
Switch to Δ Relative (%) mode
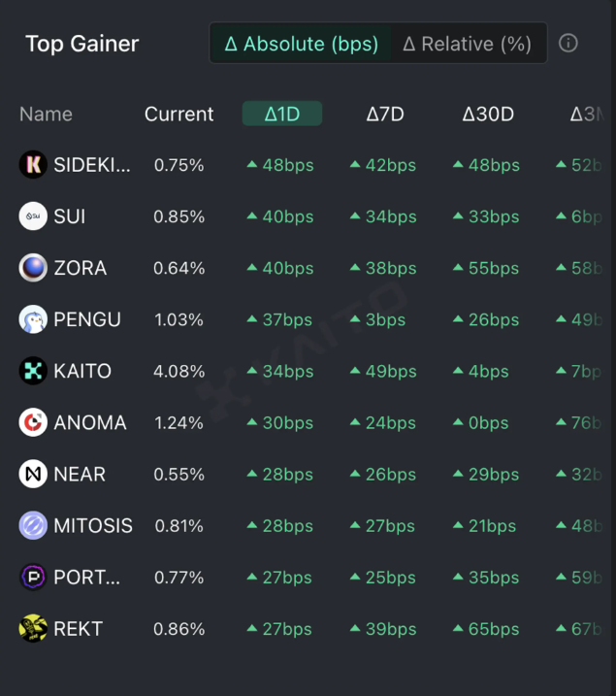point(468,44)
